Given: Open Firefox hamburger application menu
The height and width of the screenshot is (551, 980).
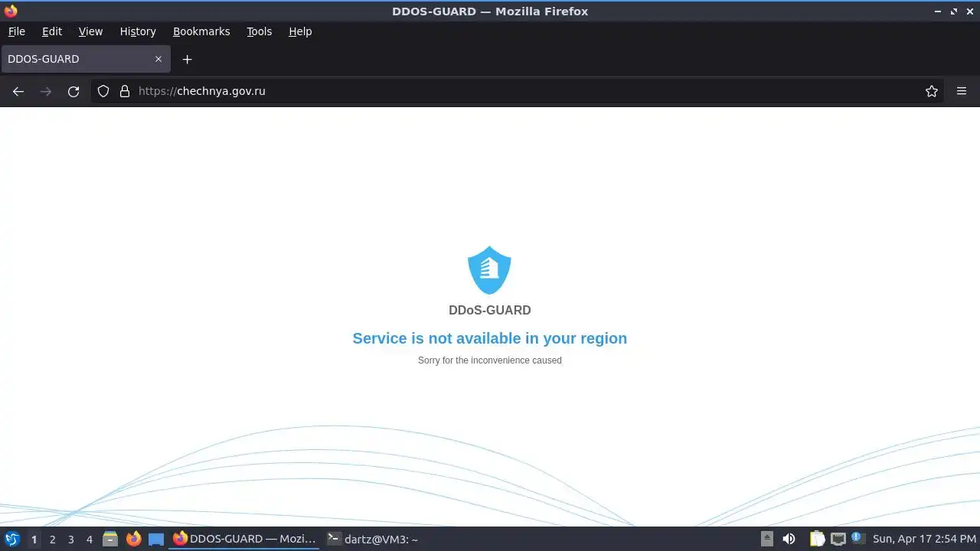Looking at the screenshot, I should [962, 91].
